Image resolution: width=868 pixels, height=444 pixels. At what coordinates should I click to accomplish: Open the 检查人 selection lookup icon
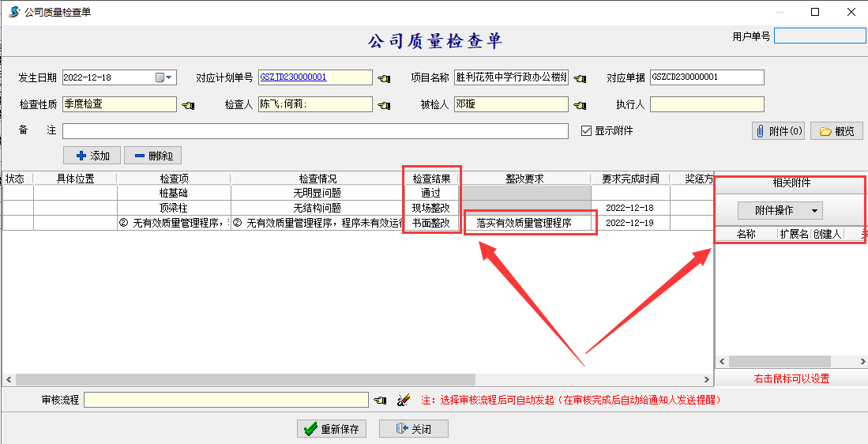tap(384, 105)
